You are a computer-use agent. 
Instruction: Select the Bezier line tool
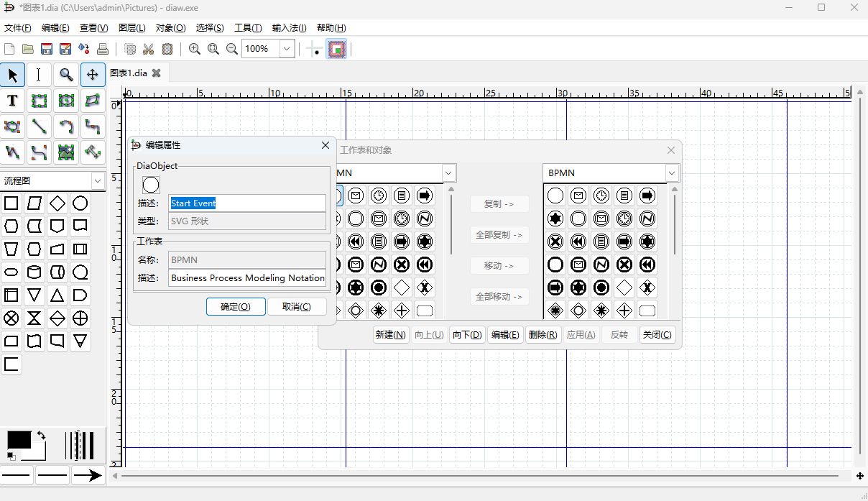[x=39, y=152]
